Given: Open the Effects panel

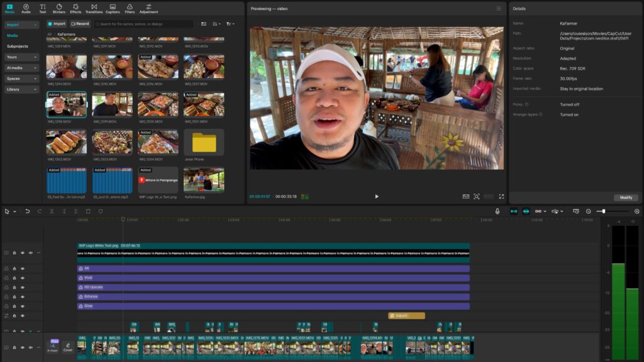Looking at the screenshot, I should [75, 8].
